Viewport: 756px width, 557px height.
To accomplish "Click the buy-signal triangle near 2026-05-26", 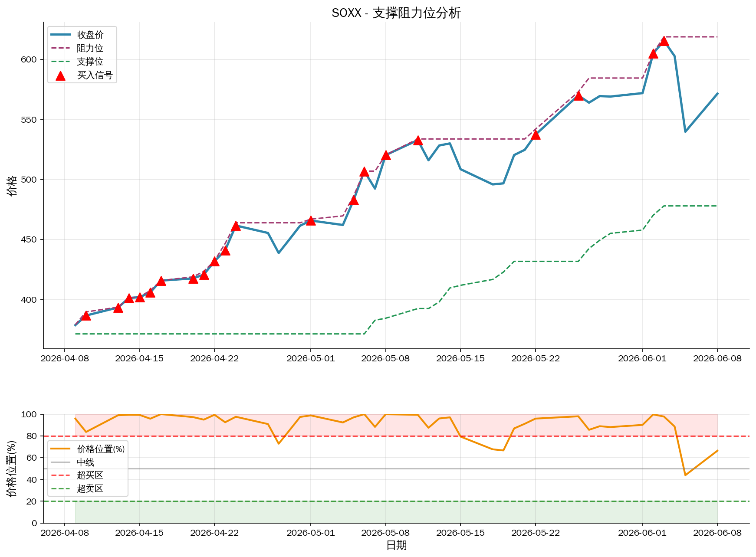I will point(578,95).
